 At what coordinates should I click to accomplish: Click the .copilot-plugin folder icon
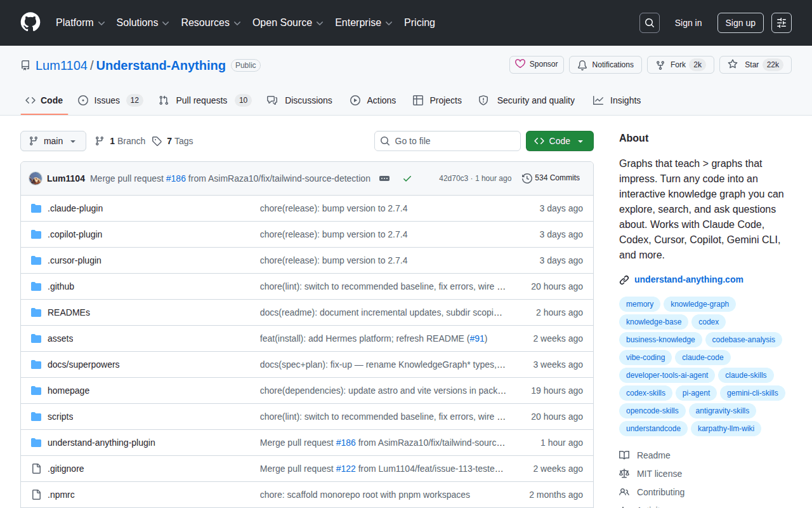(x=36, y=234)
